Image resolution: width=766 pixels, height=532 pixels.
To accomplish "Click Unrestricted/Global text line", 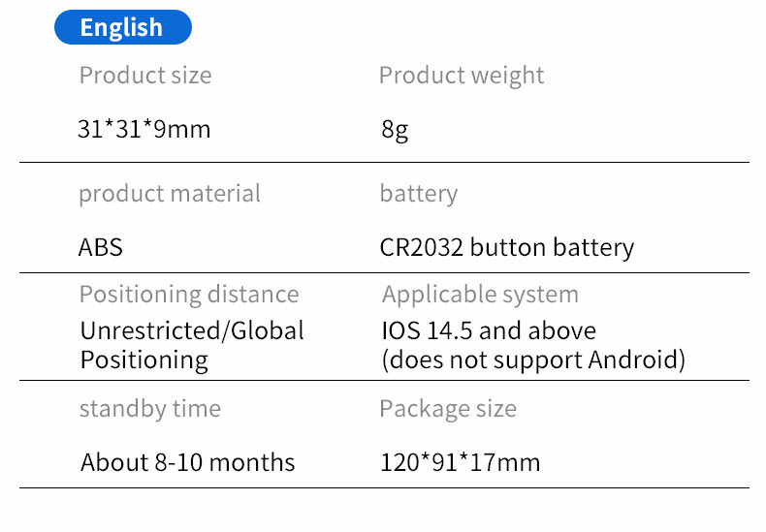I will point(192,330).
